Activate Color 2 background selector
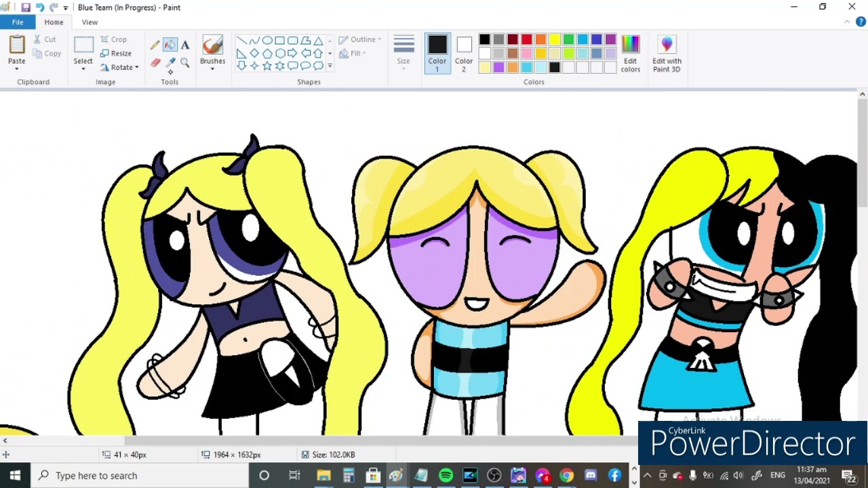Viewport: 868px width, 488px height. pos(464,54)
